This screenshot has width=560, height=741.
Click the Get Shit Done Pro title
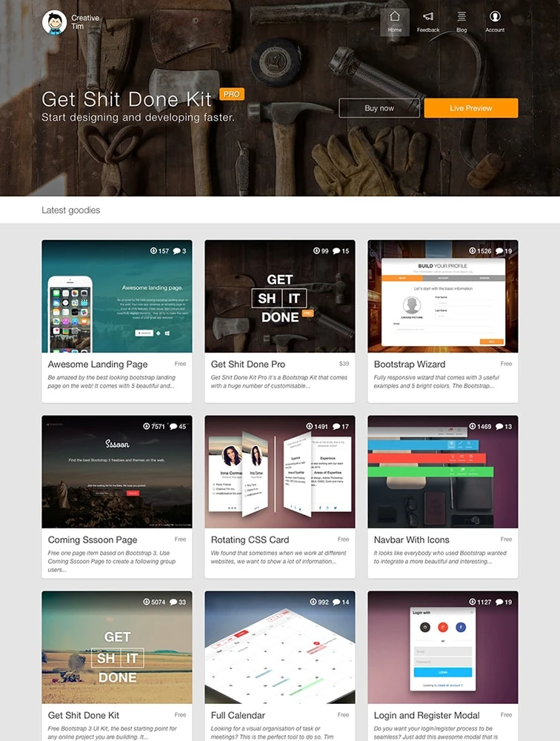click(x=247, y=365)
